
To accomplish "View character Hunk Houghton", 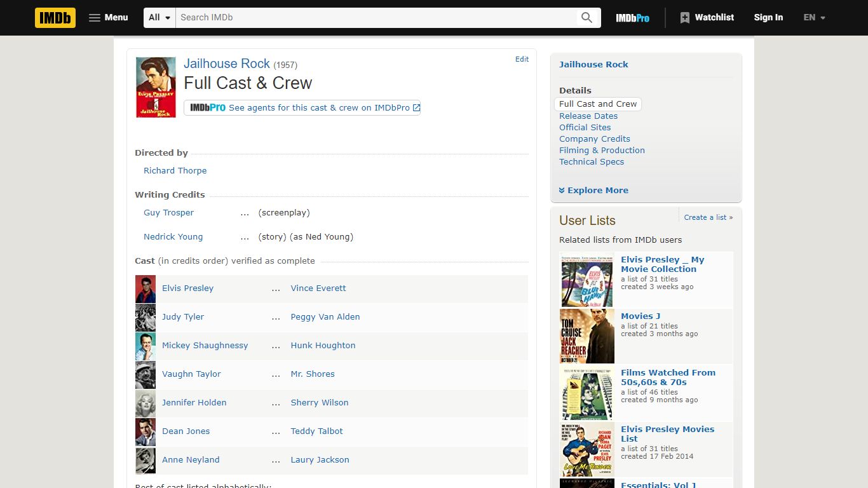I will click(x=323, y=346).
